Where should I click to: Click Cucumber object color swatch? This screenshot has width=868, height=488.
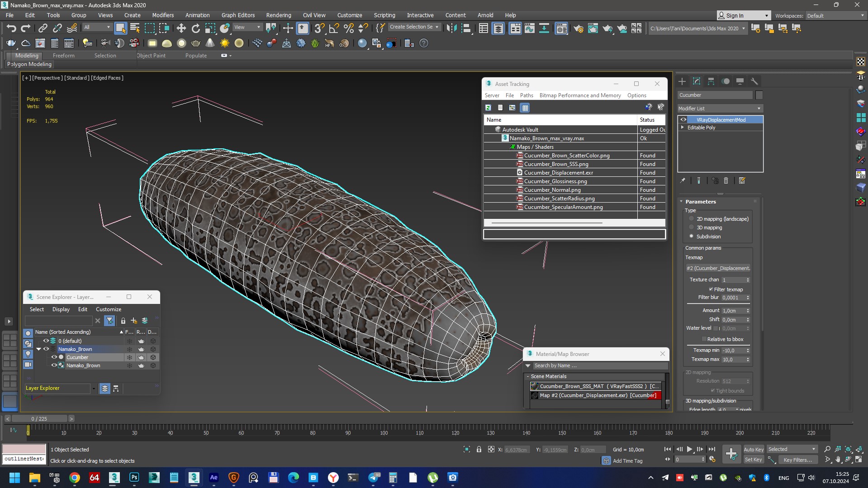pos(759,95)
